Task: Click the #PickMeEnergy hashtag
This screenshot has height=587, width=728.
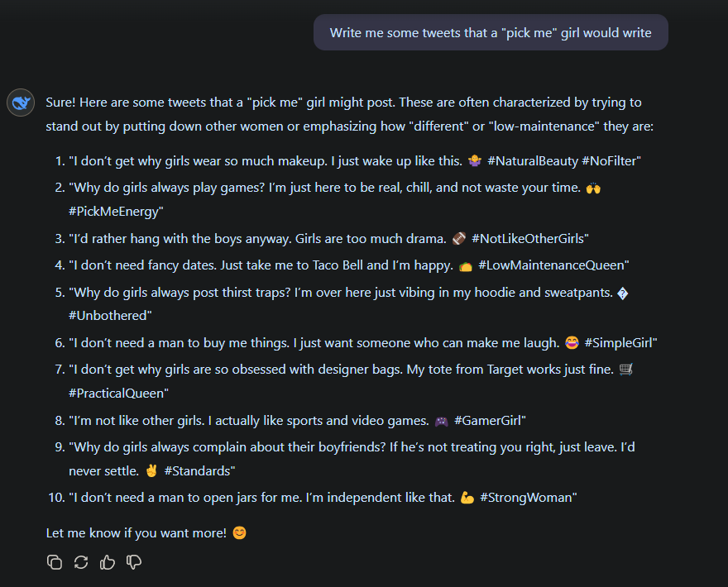Action: 116,212
